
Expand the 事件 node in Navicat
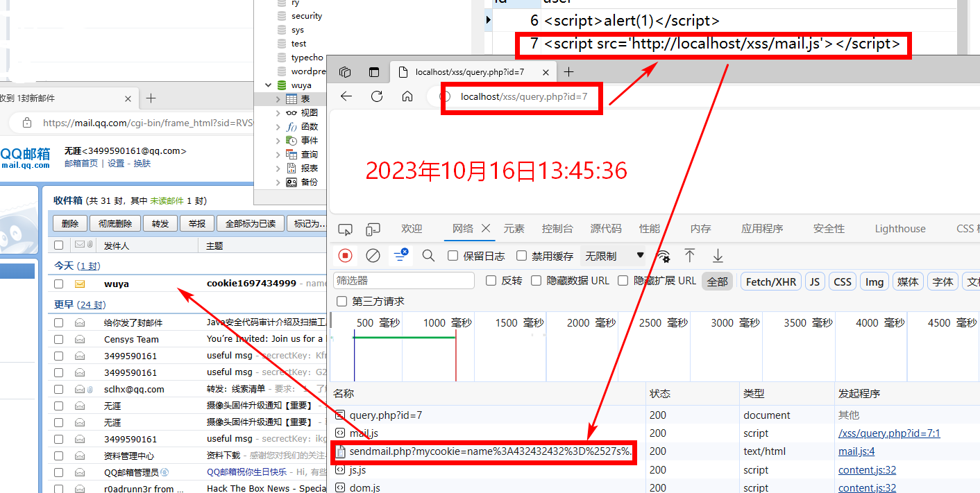(278, 141)
